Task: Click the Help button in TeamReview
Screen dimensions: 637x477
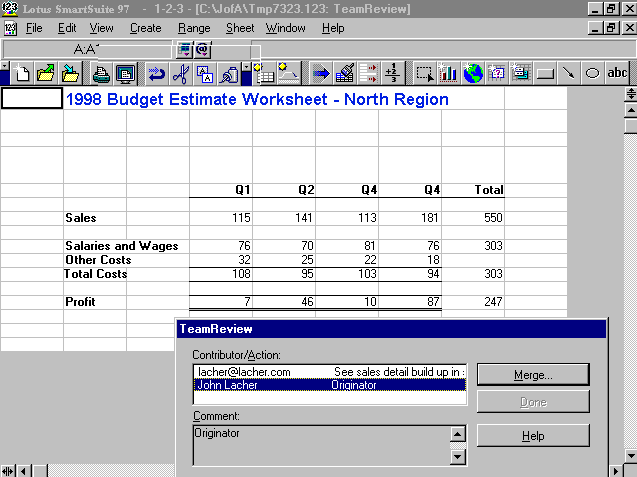Action: [532, 436]
